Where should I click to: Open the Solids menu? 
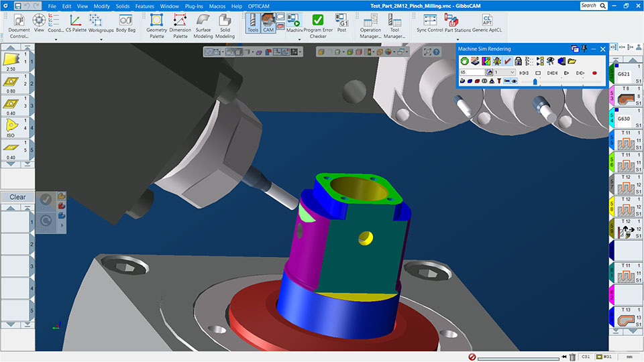point(122,6)
